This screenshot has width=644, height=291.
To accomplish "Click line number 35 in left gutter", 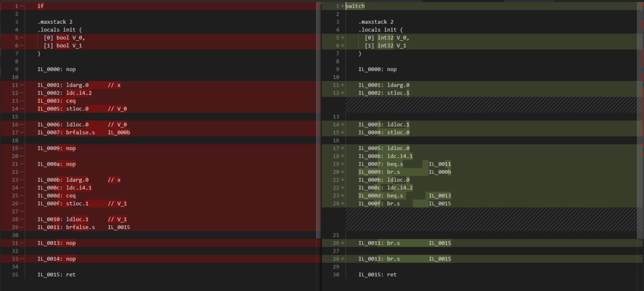I will click(x=15, y=274).
